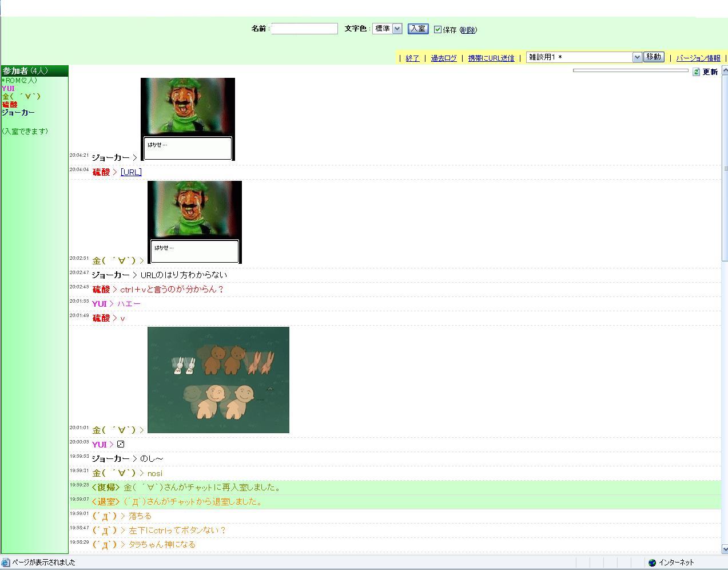Viewport: 728px width, 570px height.
Task: Open ジョーカー's posted Luigi image
Action: point(188,120)
